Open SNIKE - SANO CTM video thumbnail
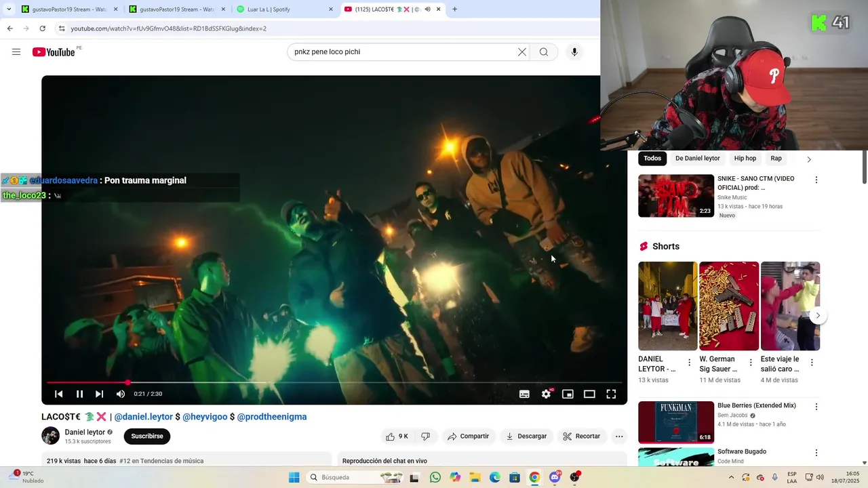The image size is (868, 488). click(676, 196)
